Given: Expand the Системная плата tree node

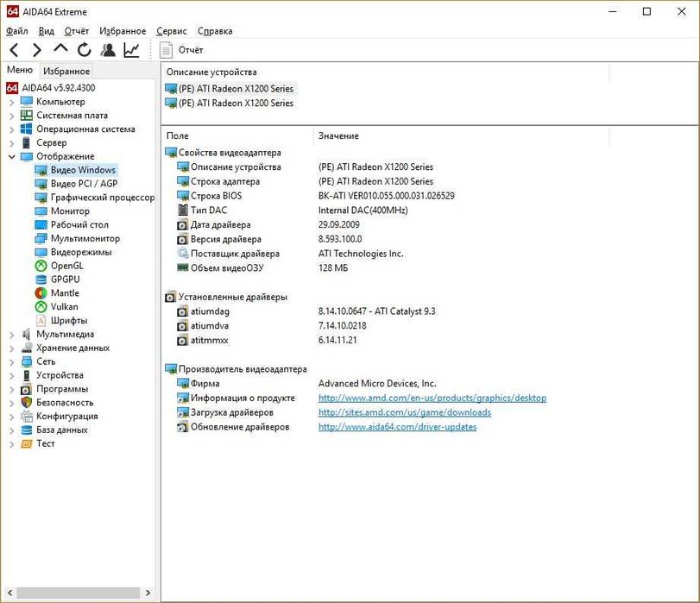Looking at the screenshot, I should [11, 116].
